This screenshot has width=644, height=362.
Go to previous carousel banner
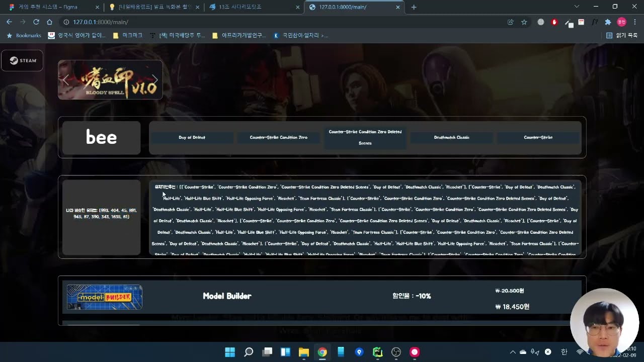[65, 80]
